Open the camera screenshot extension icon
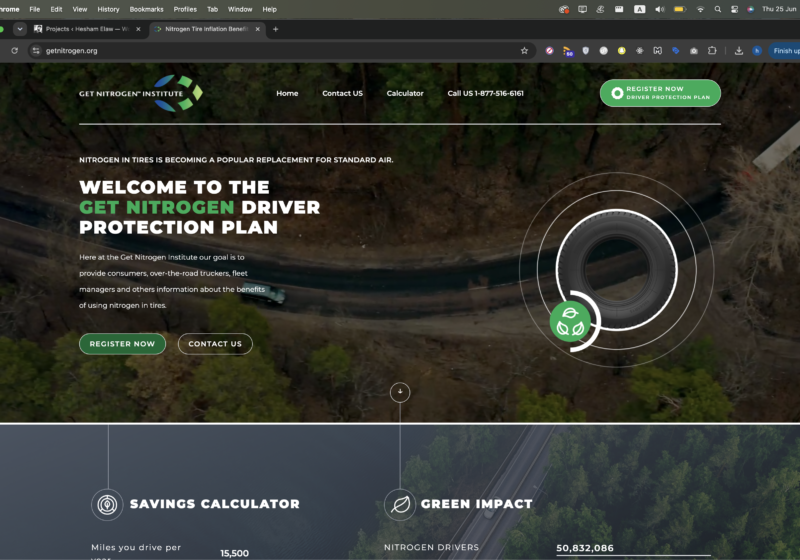This screenshot has width=800, height=560. click(x=694, y=50)
